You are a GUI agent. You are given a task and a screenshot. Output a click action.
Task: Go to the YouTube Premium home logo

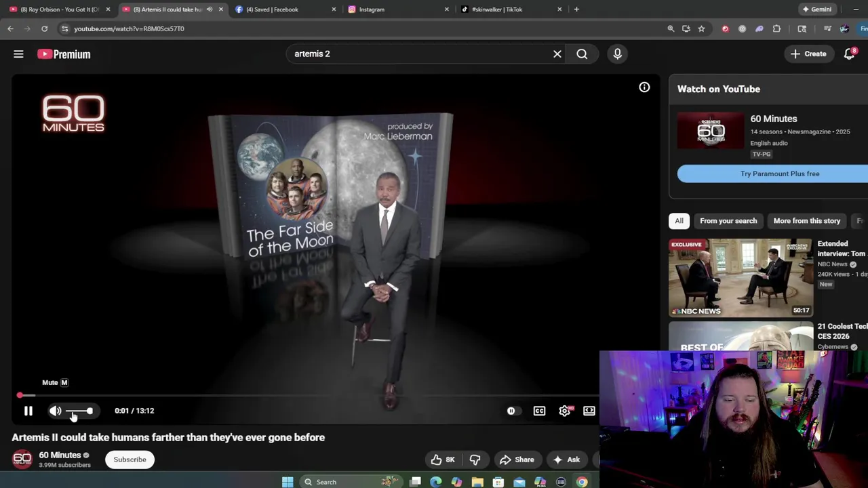(x=64, y=54)
